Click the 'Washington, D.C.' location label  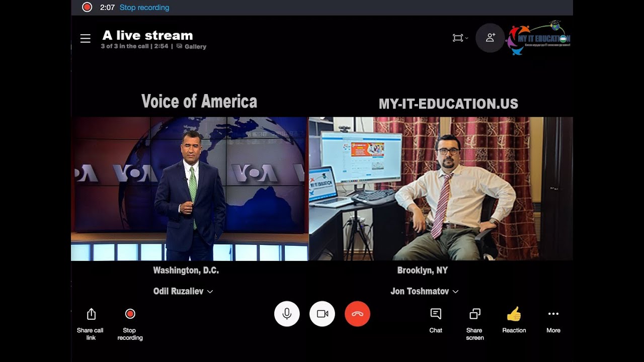(186, 270)
